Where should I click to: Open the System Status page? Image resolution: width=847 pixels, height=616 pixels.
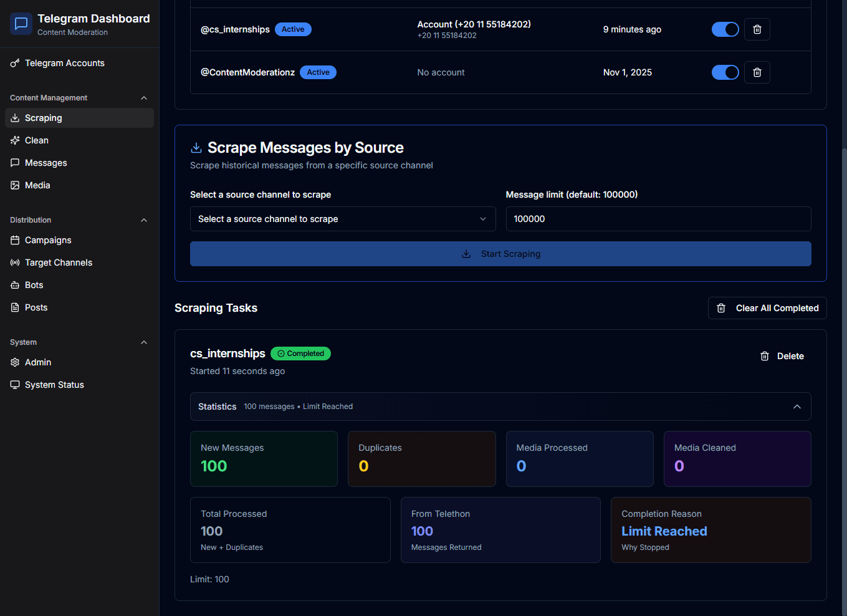79,385
